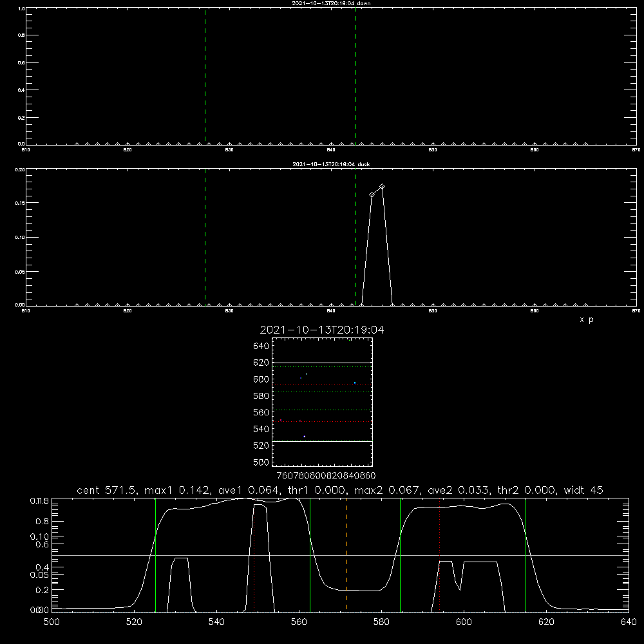
Task: Click the '600' x-axis label of the bottom plot
Action: pyautogui.click(x=464, y=622)
